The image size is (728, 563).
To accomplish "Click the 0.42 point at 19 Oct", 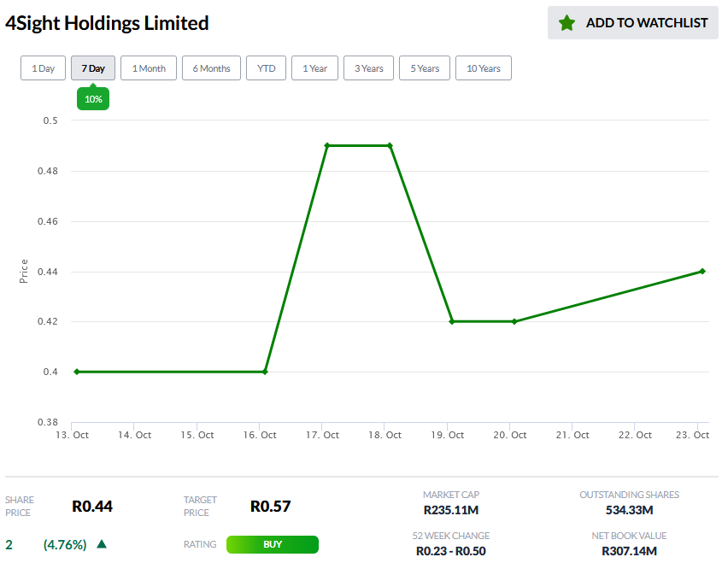I will tap(452, 321).
